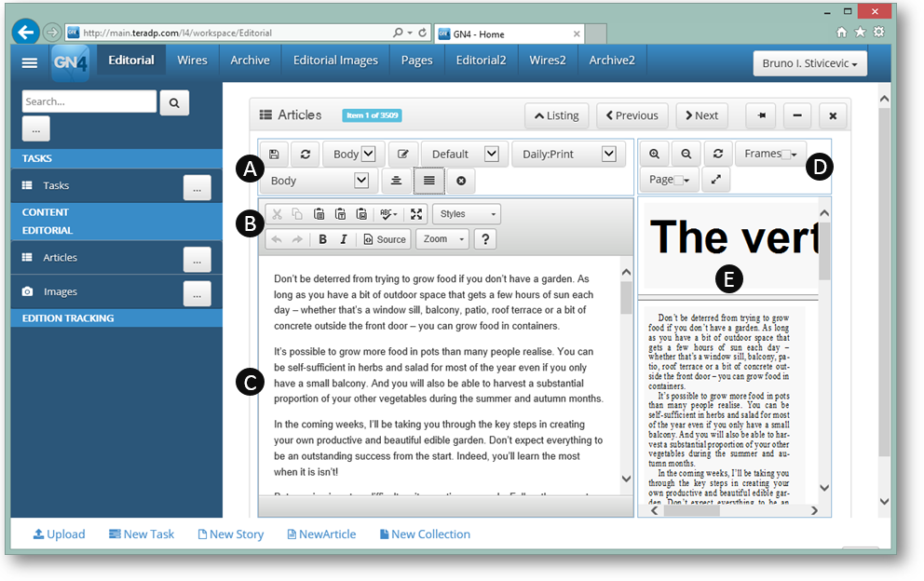Refresh the page preview
The image size is (924, 581).
pyautogui.click(x=718, y=154)
